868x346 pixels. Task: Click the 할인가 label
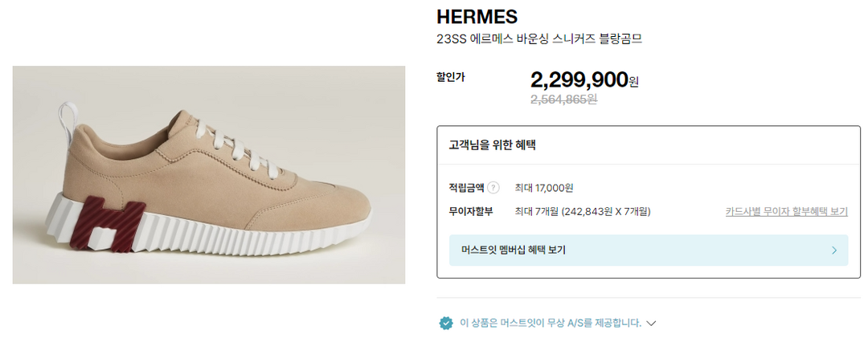(x=450, y=77)
